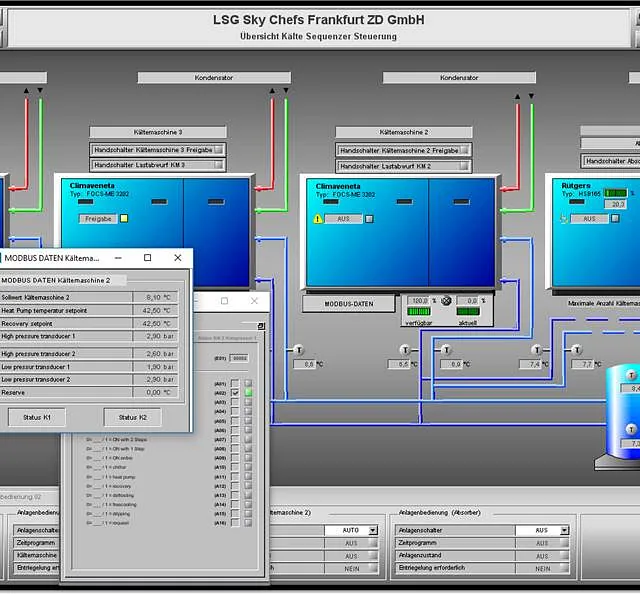The image size is (640, 594).
Task: Click the temperature sensor icon above 0,0 °C
Action: pyautogui.click(x=446, y=350)
